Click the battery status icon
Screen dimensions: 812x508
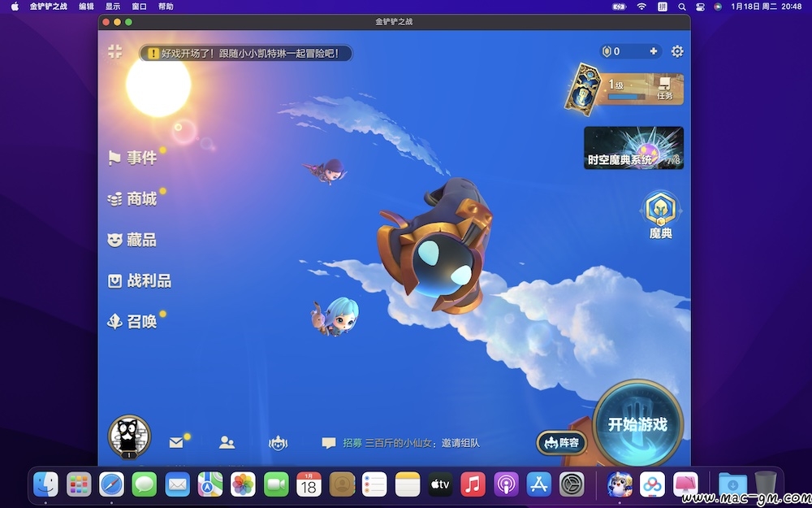(x=620, y=7)
